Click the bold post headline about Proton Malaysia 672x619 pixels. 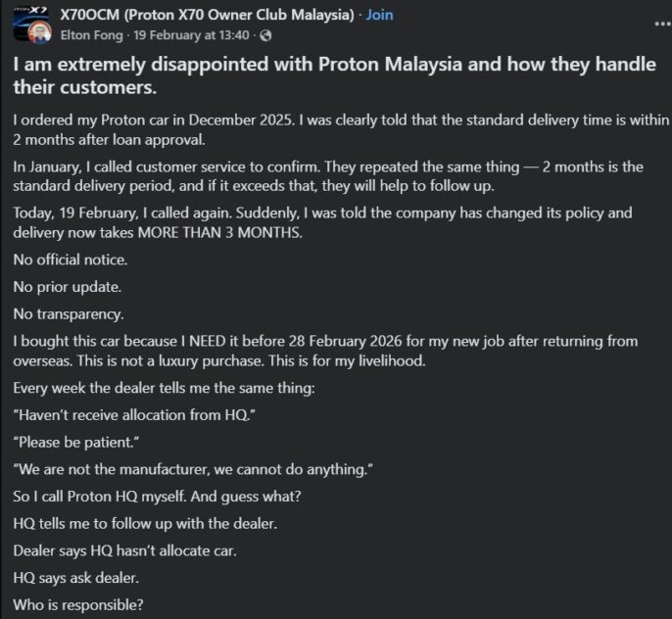coord(328,73)
